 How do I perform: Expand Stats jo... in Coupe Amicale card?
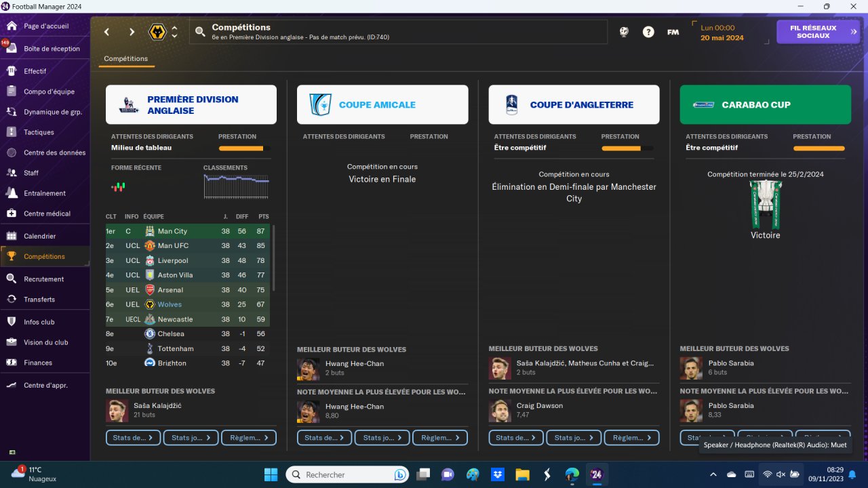[x=382, y=438]
